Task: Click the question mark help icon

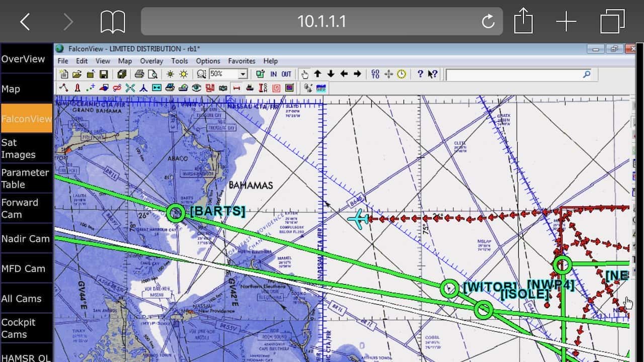Action: [420, 74]
